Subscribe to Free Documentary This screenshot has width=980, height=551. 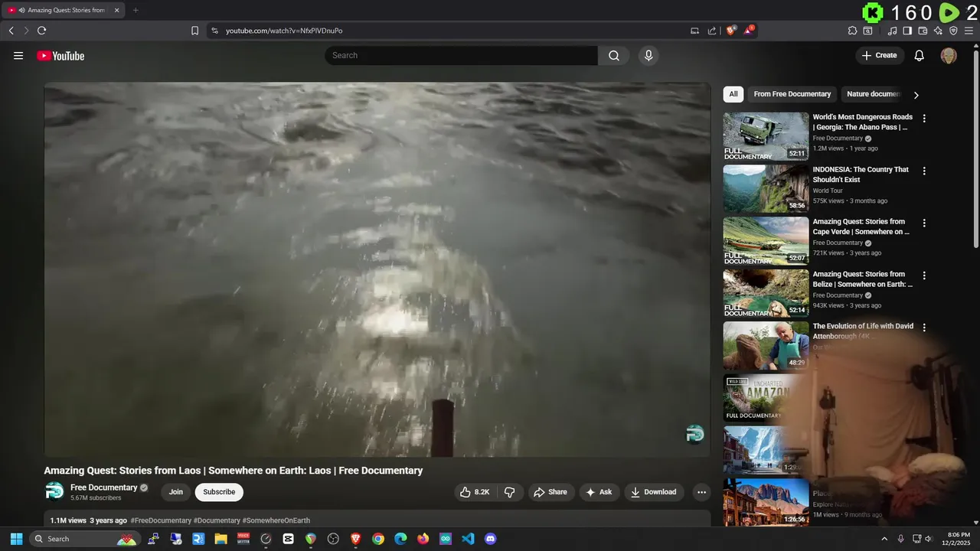[219, 492]
